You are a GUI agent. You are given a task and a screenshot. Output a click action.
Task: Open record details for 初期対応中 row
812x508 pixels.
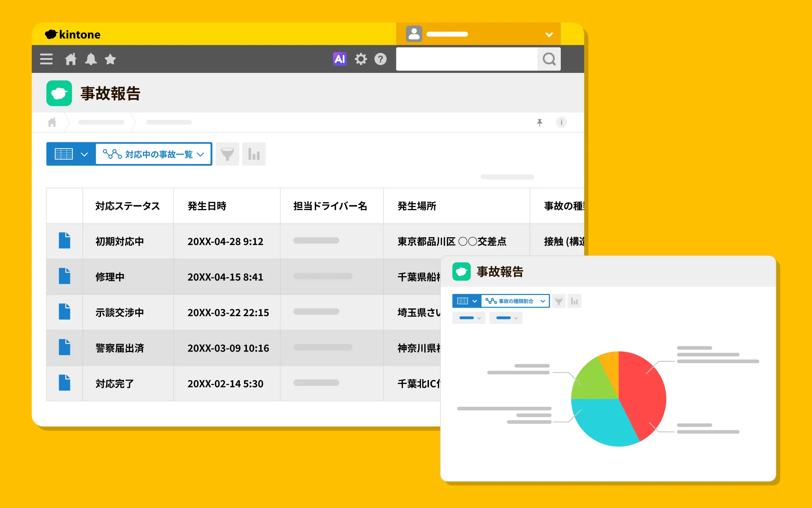[65, 241]
